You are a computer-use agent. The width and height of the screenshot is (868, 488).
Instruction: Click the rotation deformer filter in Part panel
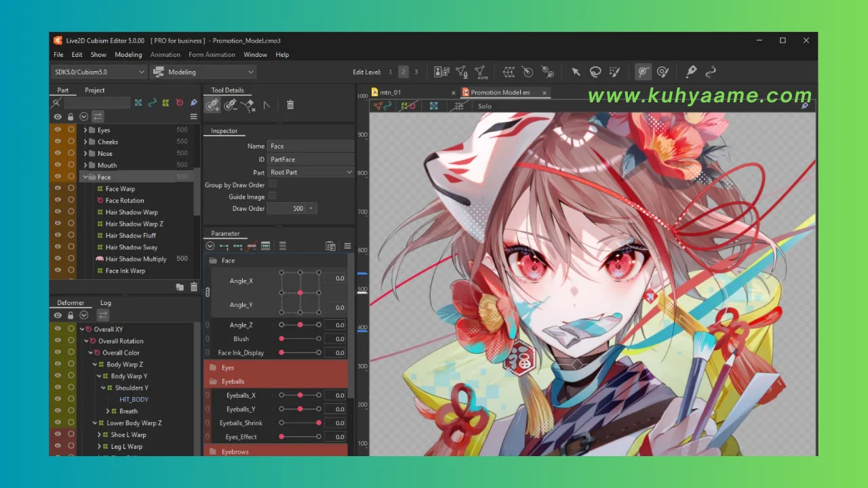(x=180, y=102)
